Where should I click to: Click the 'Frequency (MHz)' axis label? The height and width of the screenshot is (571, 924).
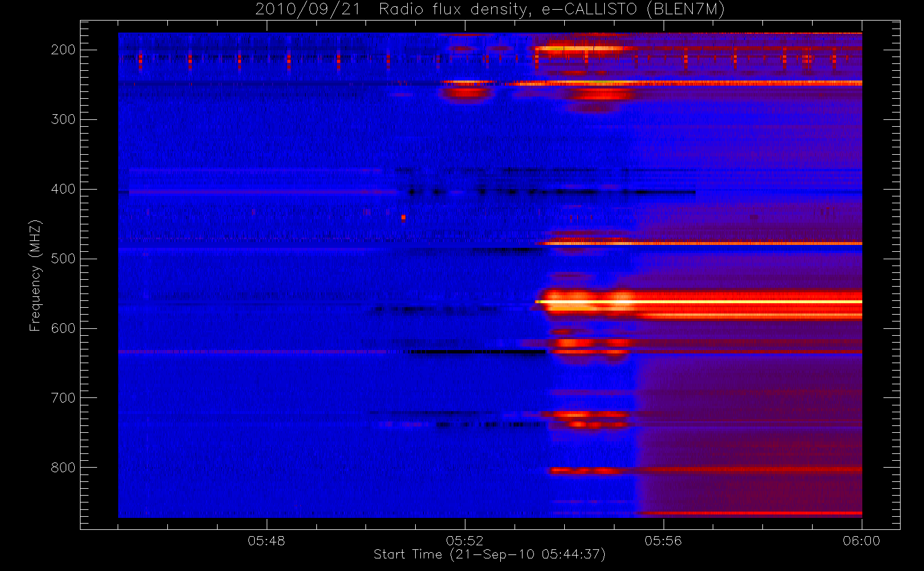(35, 275)
